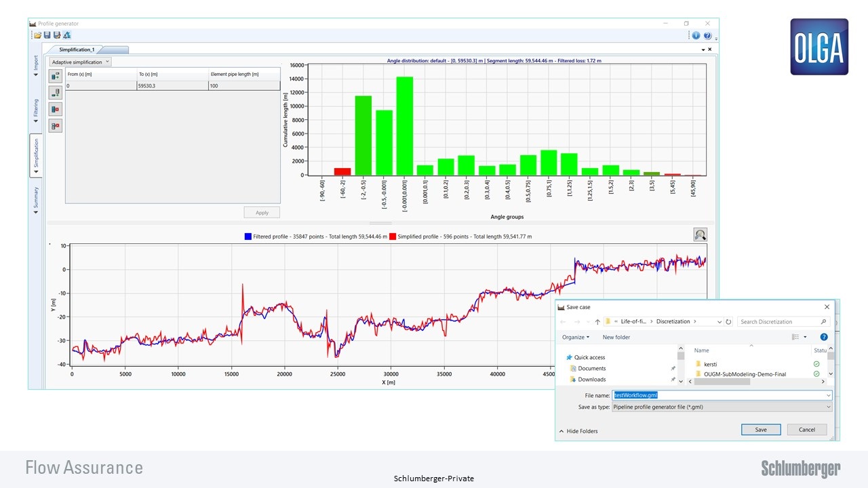Close the Simplification_1 document with the small X

(710, 49)
